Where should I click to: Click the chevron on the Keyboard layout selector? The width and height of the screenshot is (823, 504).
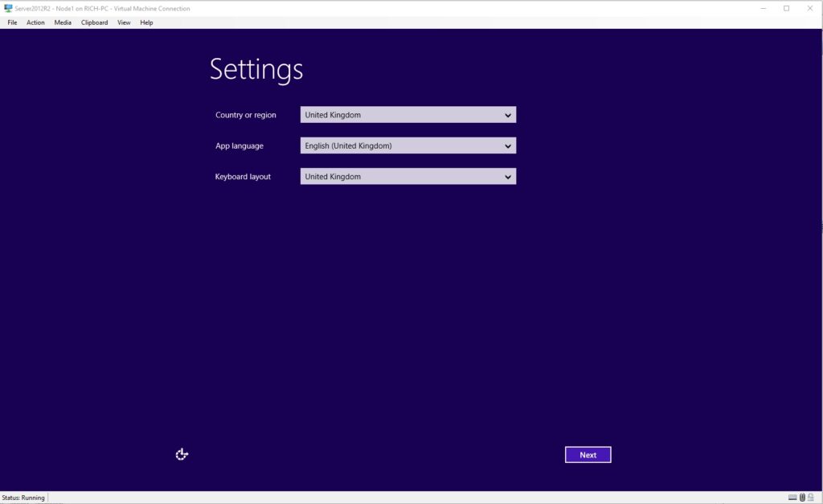click(x=508, y=176)
